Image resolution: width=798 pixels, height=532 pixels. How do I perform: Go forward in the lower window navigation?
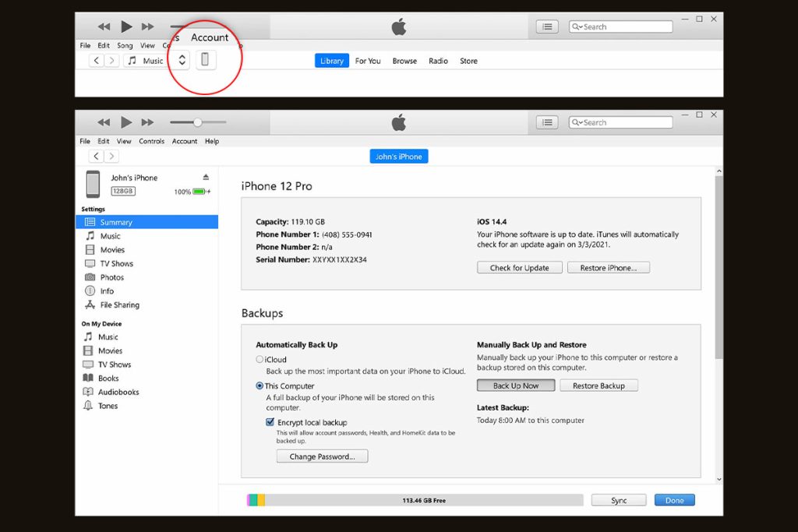click(x=111, y=156)
